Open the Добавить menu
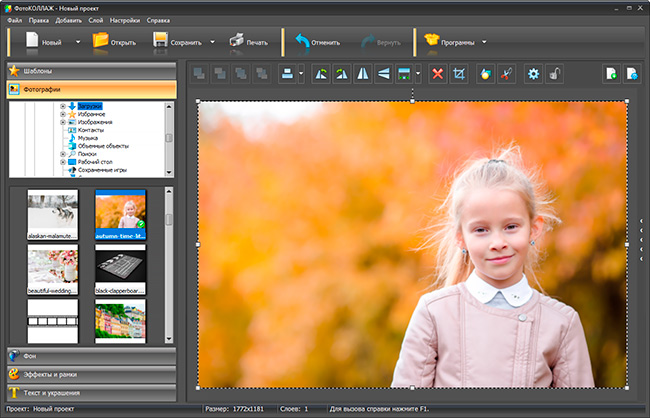The height and width of the screenshot is (418, 650). click(68, 20)
